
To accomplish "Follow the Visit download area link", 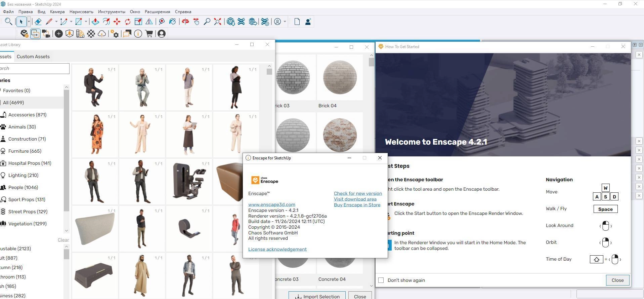I will [355, 199].
